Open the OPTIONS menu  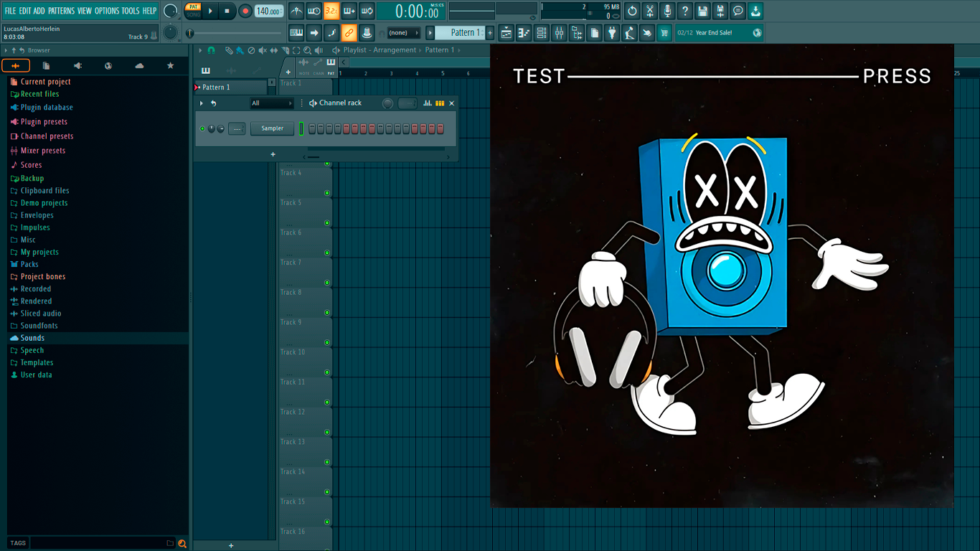click(107, 11)
